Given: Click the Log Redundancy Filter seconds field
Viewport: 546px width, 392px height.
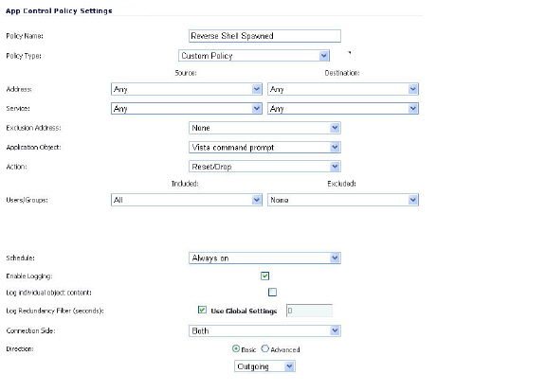Looking at the screenshot, I should coord(309,311).
